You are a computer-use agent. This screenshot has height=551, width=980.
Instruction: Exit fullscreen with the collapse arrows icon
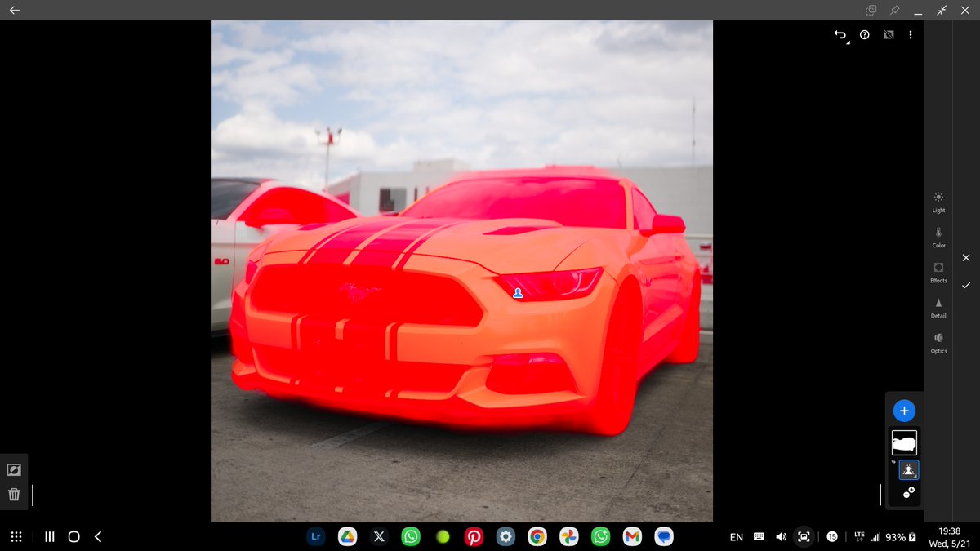pyautogui.click(x=942, y=10)
